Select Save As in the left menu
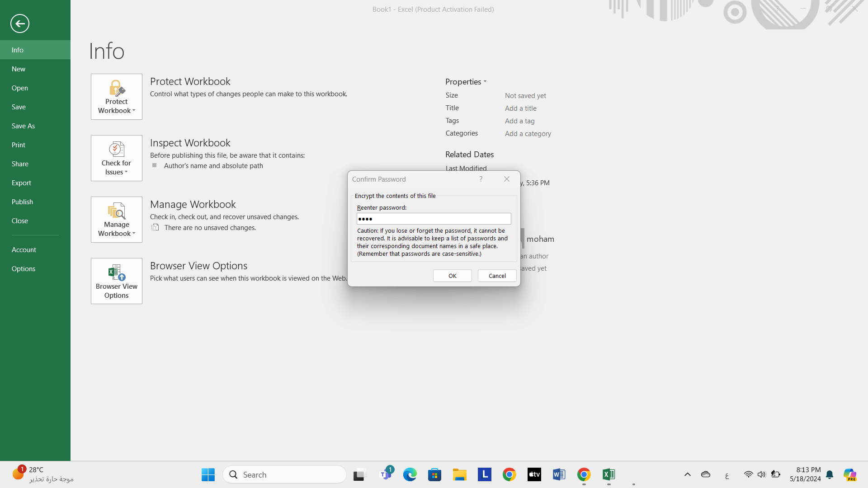This screenshot has height=488, width=868. coord(24,126)
